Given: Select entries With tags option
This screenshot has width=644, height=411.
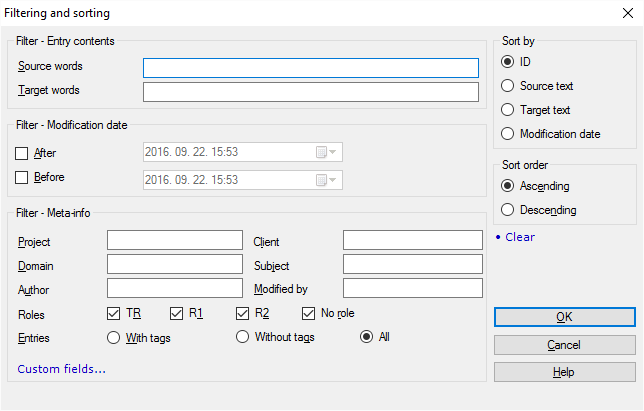Looking at the screenshot, I should [x=113, y=337].
